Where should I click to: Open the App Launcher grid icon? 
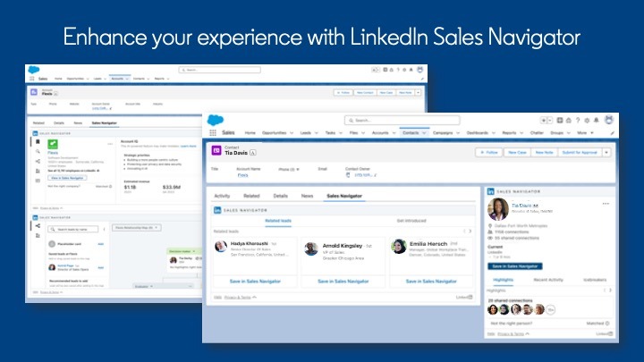(214, 132)
